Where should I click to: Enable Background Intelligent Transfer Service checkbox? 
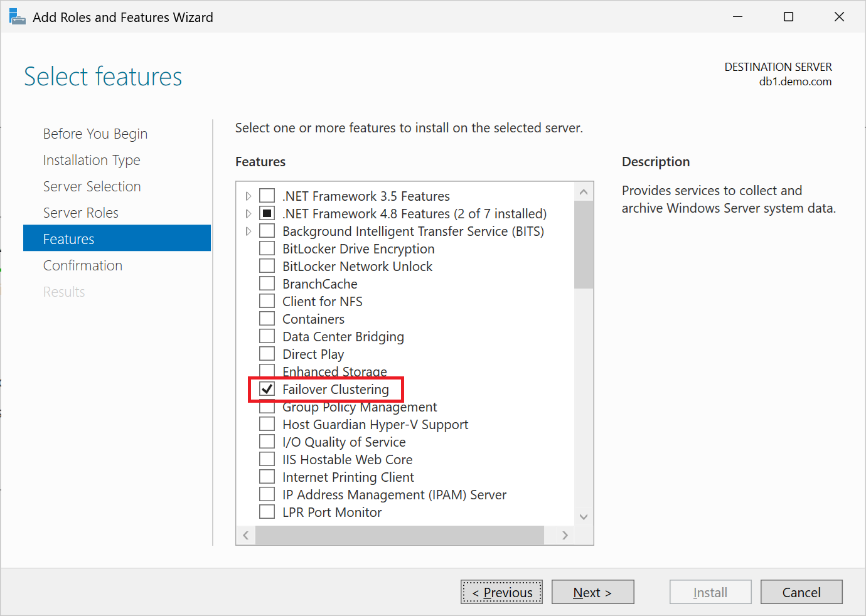[267, 231]
